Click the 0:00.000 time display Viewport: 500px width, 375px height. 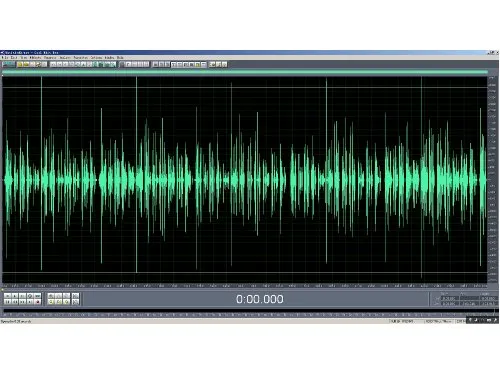[260, 299]
